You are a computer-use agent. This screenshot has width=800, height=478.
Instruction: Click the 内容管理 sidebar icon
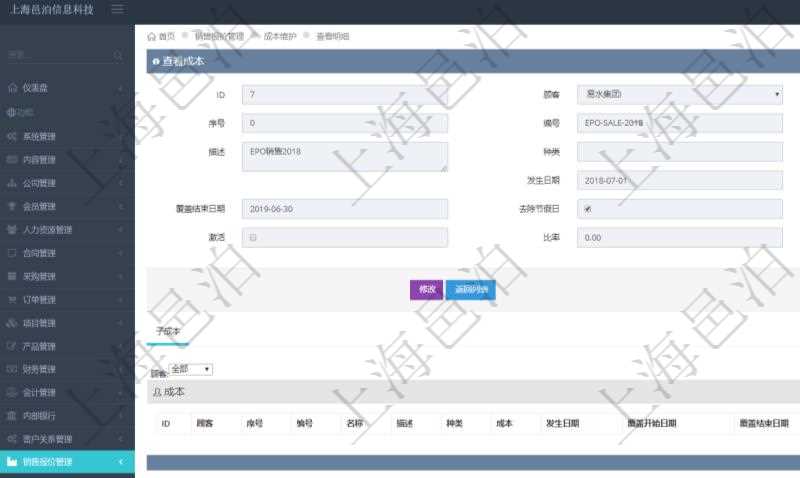click(x=12, y=160)
